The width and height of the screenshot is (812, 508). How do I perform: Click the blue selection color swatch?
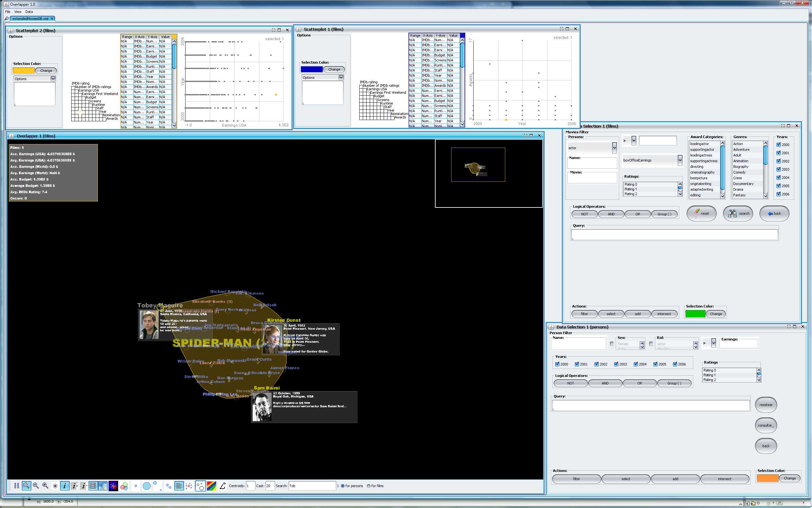click(312, 70)
